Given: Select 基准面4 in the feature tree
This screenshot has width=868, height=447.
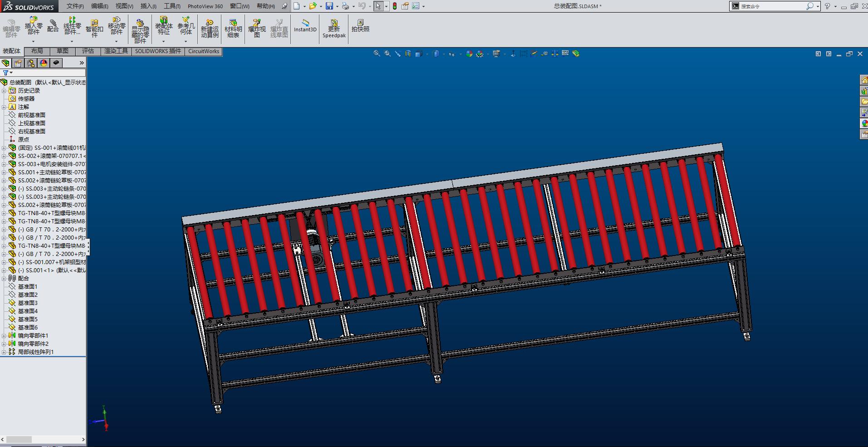Looking at the screenshot, I should pos(28,311).
